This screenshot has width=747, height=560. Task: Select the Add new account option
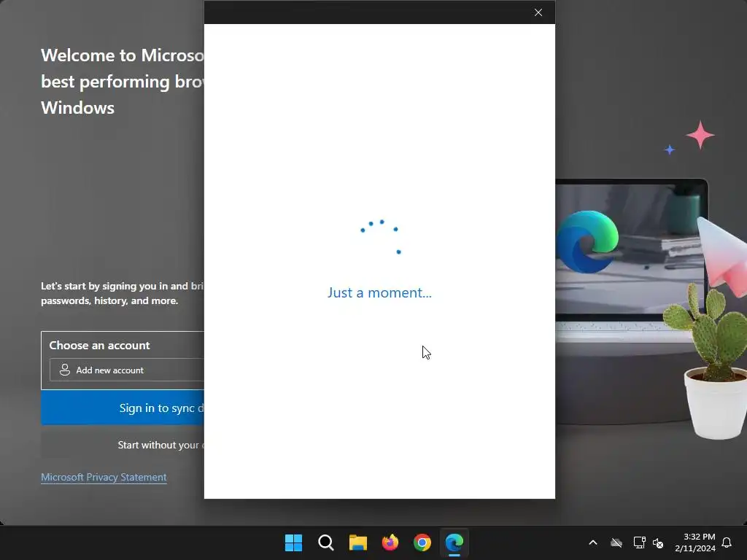point(127,370)
